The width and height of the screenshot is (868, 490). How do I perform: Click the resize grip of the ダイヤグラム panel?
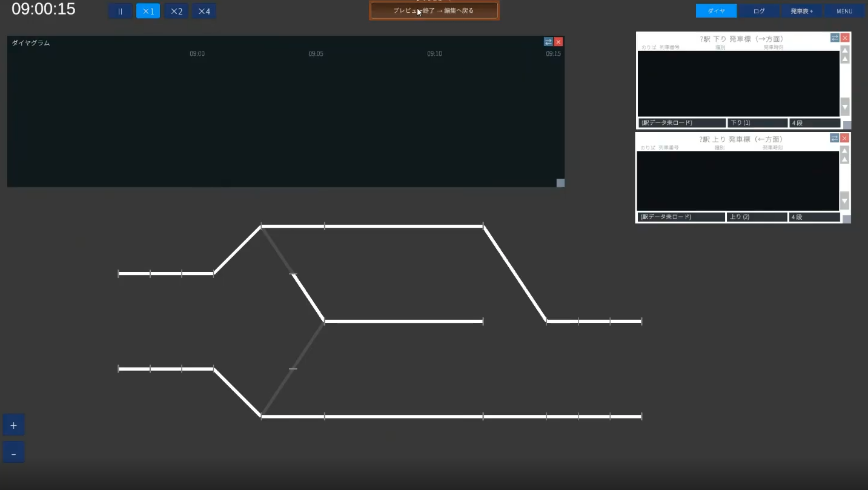[x=560, y=183]
